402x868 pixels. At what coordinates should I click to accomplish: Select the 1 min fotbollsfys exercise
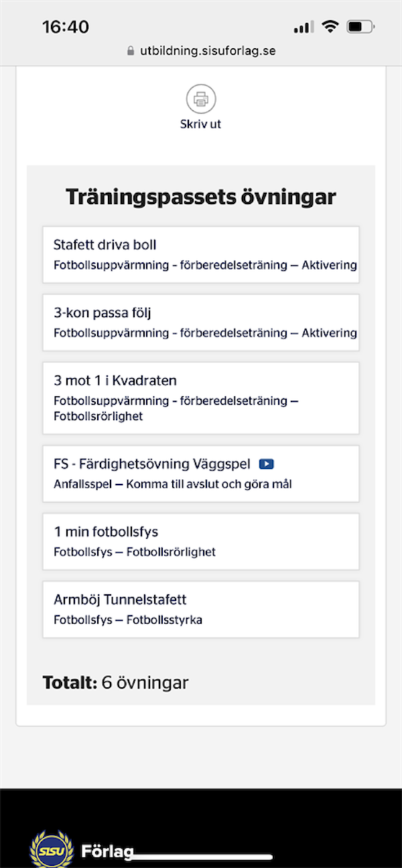(x=201, y=541)
